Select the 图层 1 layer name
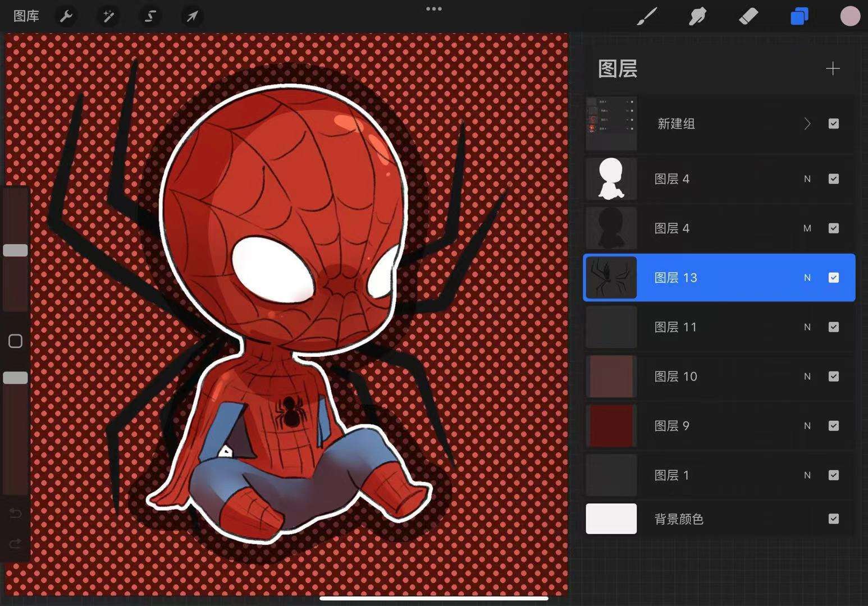Screen dimensions: 868x606 click(x=672, y=475)
